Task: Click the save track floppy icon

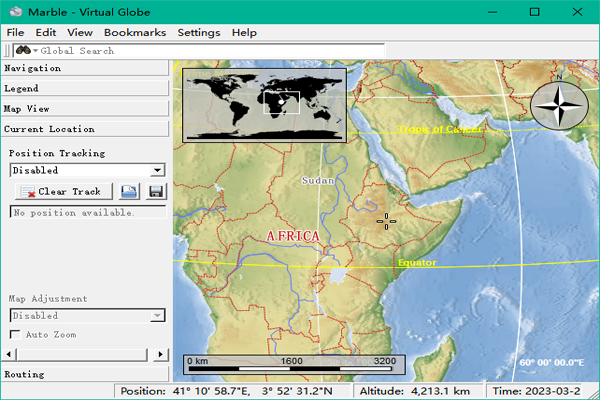Action: pyautogui.click(x=156, y=191)
